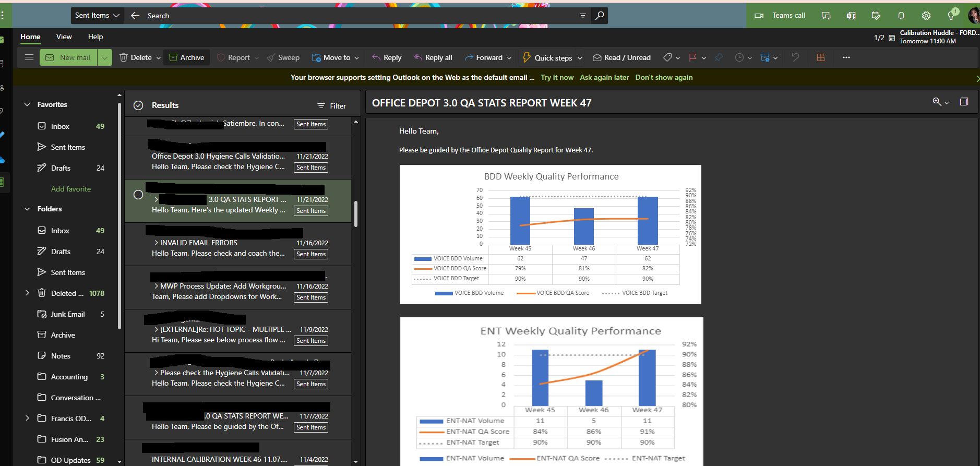Open the Junk Email folder
Screen dimensions: 980x466
(68, 314)
